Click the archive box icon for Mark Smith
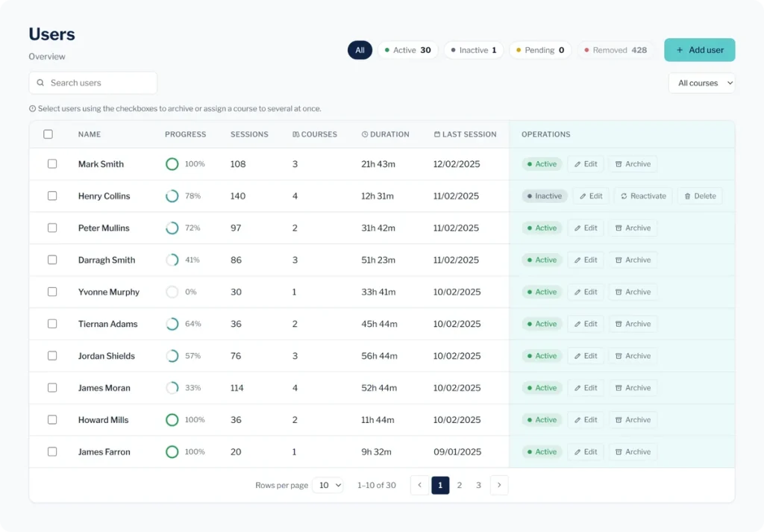The image size is (764, 532). [619, 164]
